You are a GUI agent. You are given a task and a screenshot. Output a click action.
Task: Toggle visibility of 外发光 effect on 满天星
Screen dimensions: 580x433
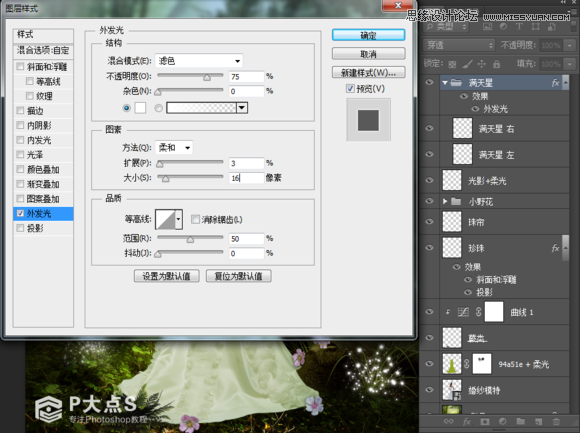pyautogui.click(x=475, y=109)
